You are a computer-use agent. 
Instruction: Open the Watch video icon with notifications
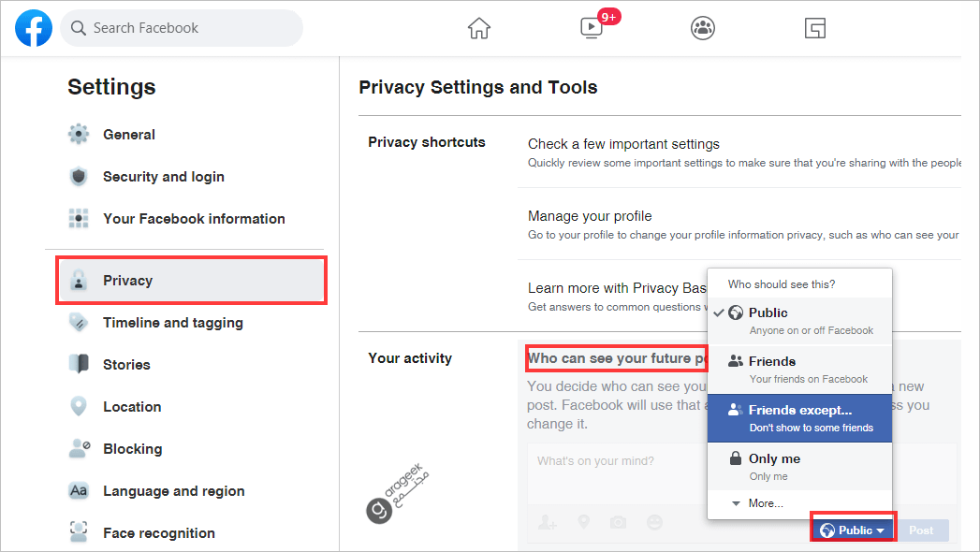(x=592, y=28)
